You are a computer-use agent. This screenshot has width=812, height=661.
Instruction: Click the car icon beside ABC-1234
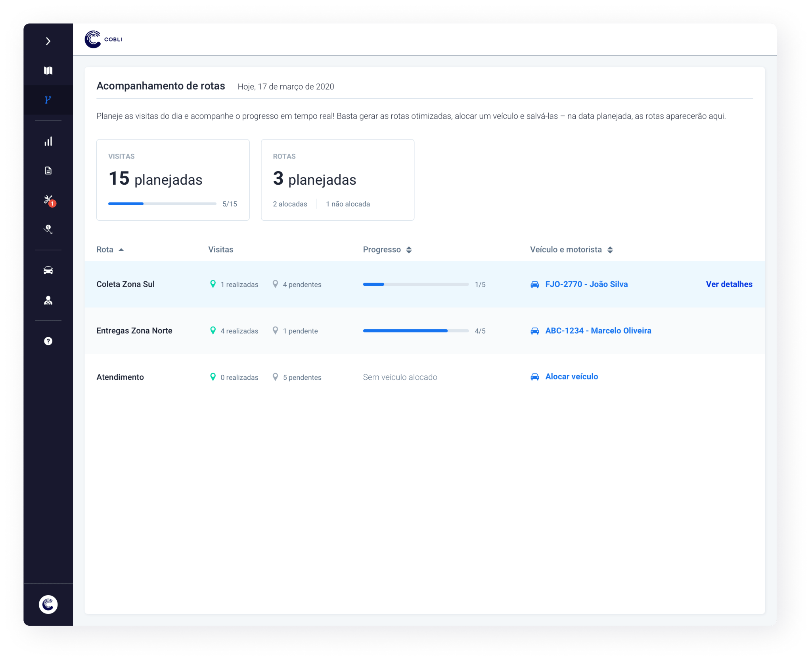click(535, 331)
